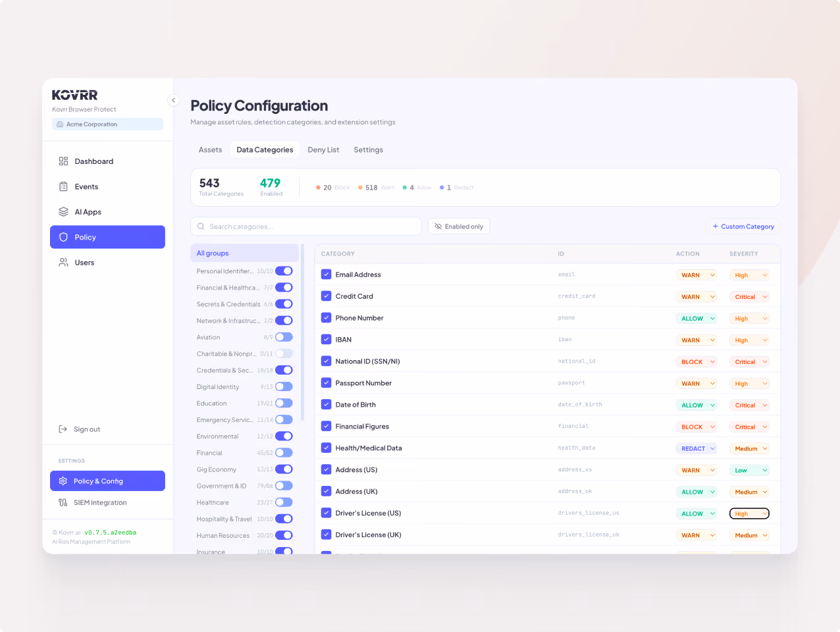Image resolution: width=840 pixels, height=632 pixels.
Task: Click the Users people icon
Action: point(63,262)
